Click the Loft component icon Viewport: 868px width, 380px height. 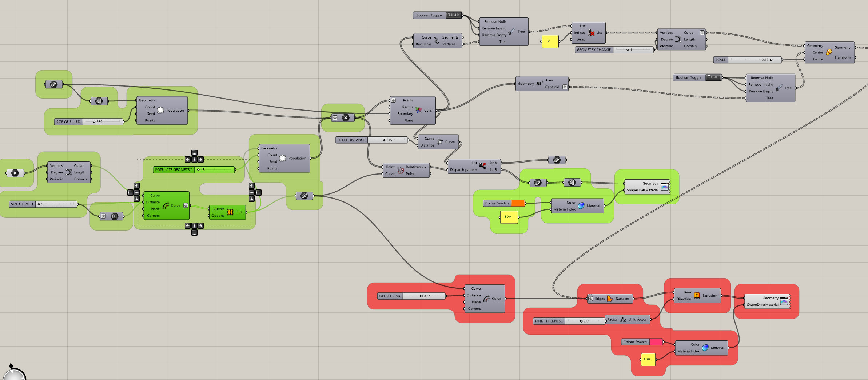(230, 212)
